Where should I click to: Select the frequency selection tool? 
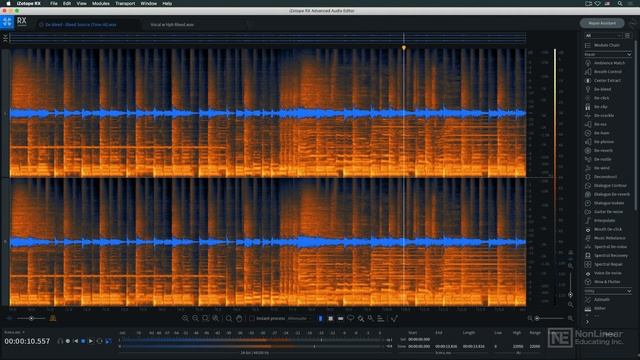(x=340, y=318)
